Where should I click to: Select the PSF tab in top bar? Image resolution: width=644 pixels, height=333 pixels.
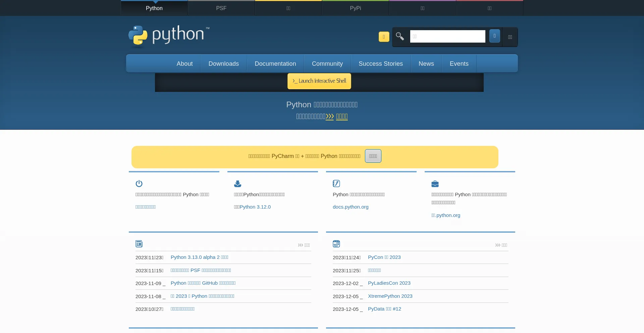[221, 8]
